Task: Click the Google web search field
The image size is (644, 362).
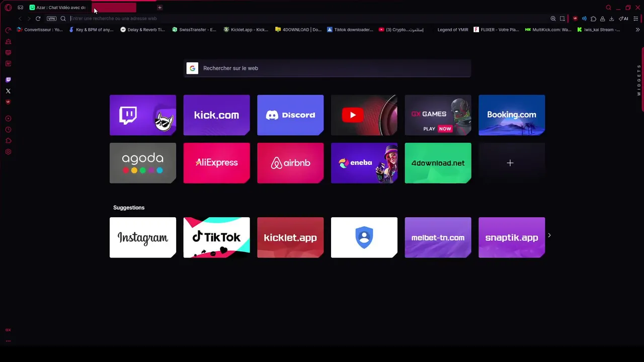Action: point(328,68)
